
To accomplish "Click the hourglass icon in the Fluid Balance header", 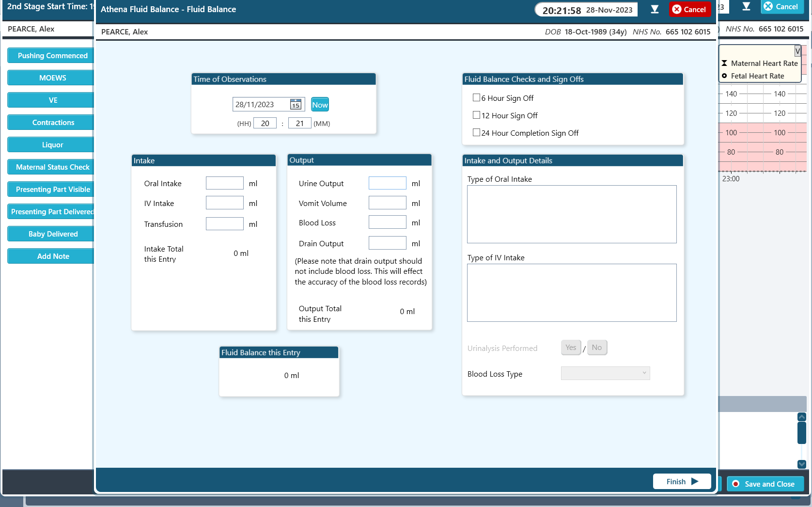I will (x=655, y=9).
